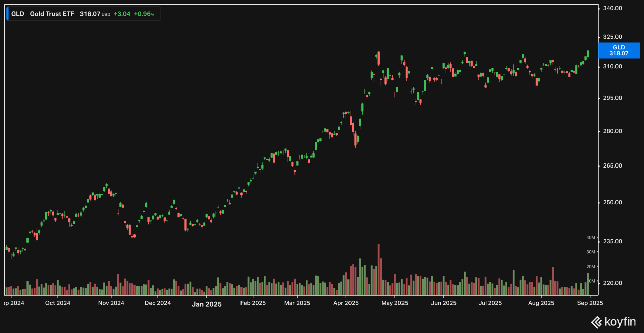Click the 325.00 price axis label
Image resolution: width=644 pixels, height=333 pixels.
click(612, 37)
